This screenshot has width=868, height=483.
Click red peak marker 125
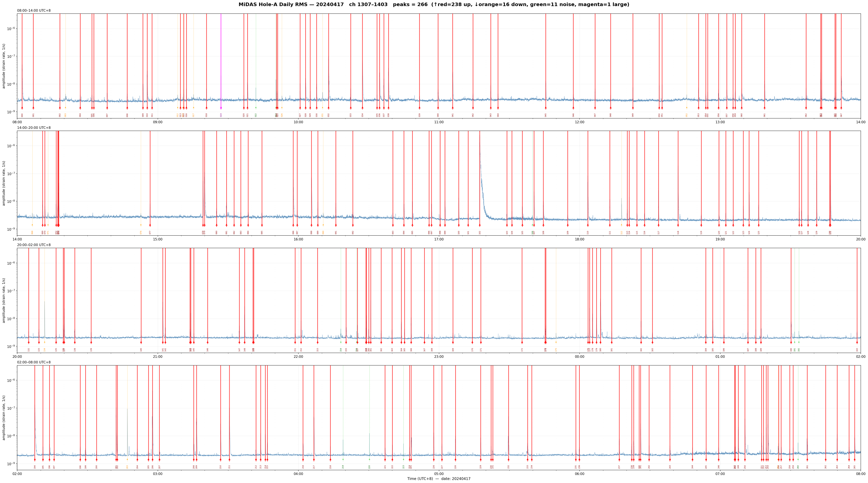tap(759, 225)
